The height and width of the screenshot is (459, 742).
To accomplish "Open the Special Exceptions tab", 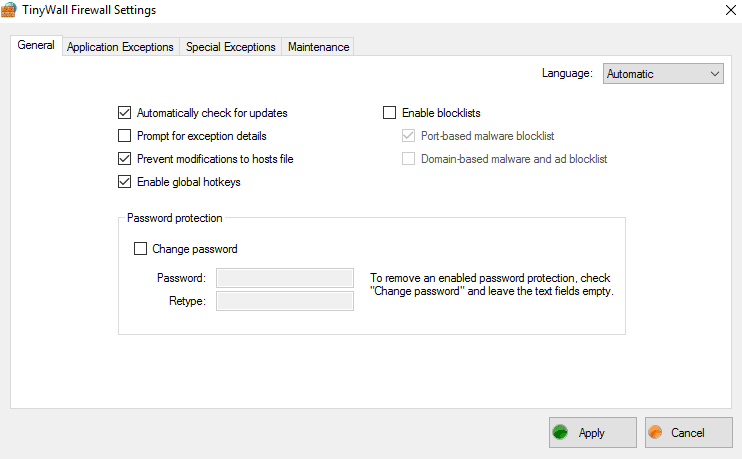I will 230,47.
